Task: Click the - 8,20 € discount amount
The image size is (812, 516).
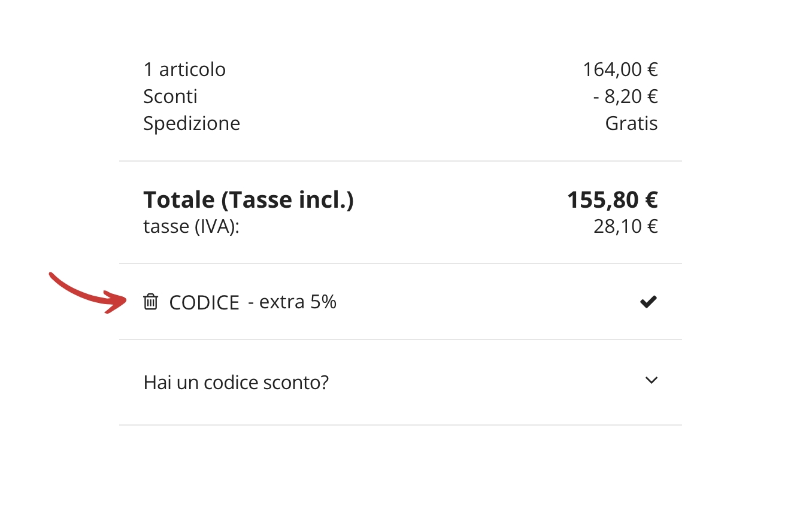Action: click(626, 96)
